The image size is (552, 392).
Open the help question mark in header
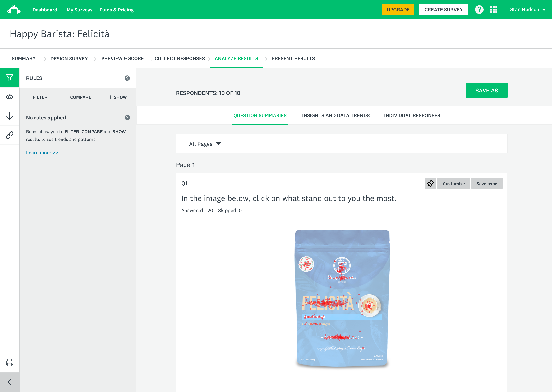(479, 10)
